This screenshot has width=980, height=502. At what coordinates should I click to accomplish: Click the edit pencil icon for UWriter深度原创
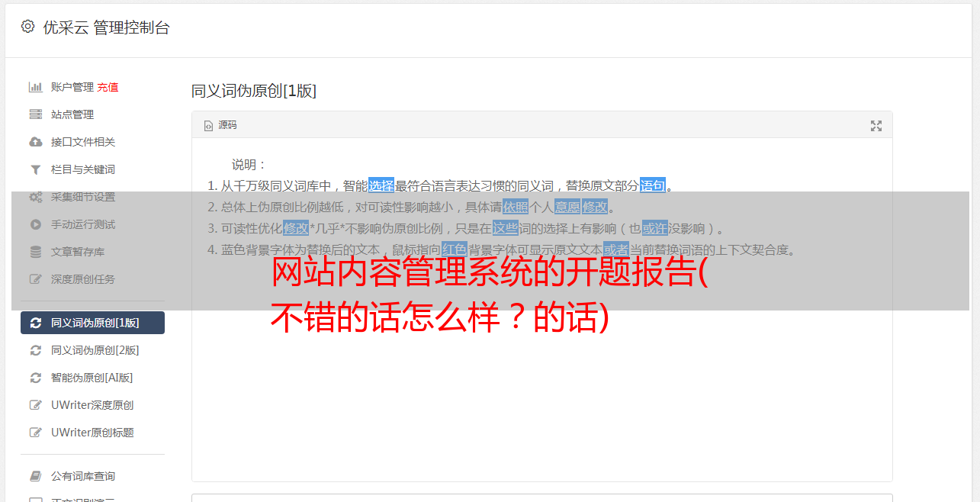[x=35, y=405]
